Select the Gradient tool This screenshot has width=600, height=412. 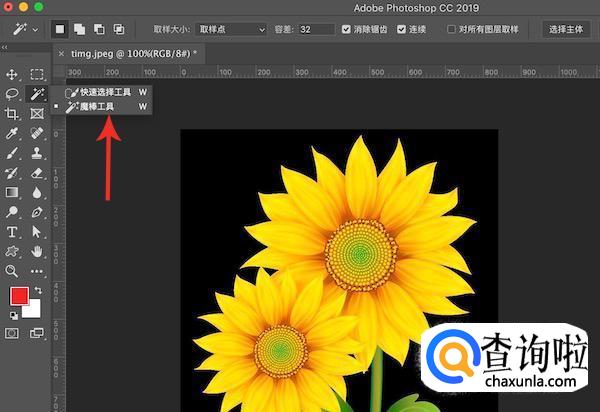tap(12, 192)
